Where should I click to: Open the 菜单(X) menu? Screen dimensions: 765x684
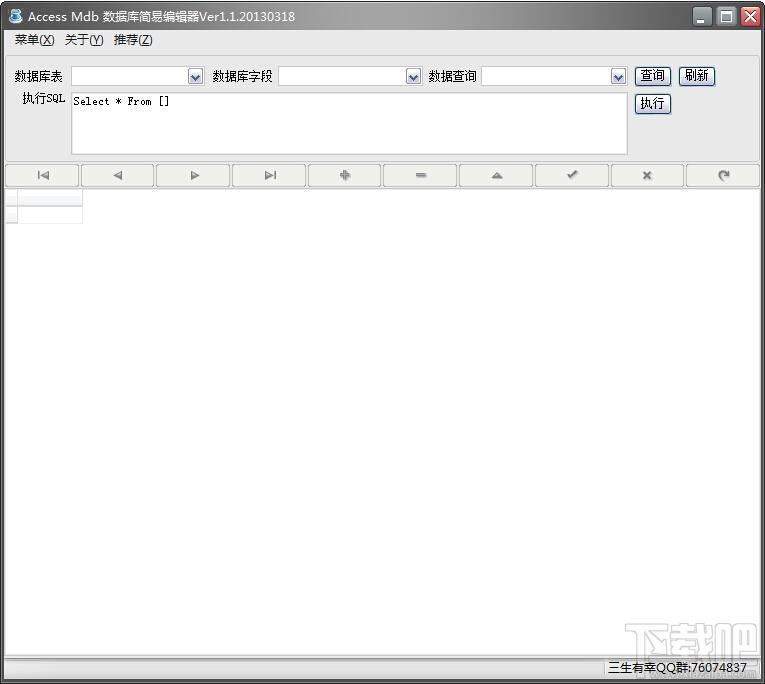click(34, 40)
